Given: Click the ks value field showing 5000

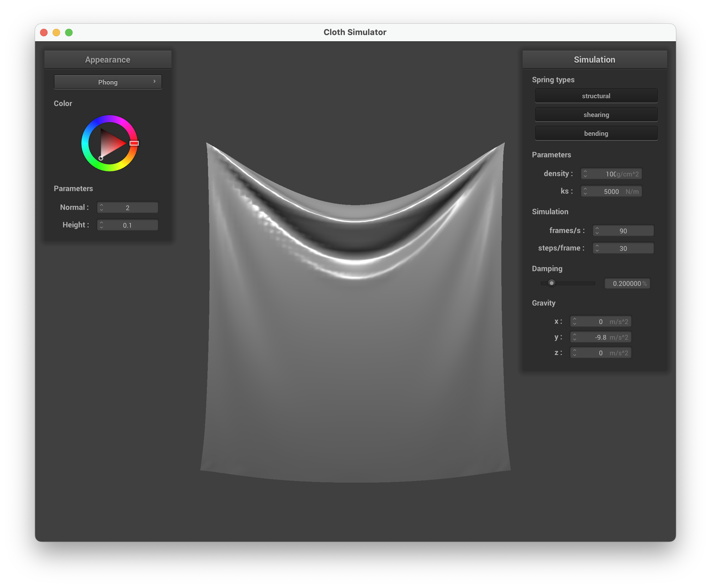Looking at the screenshot, I should pos(611,191).
